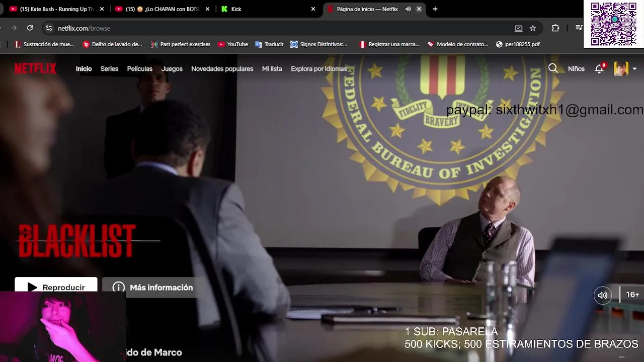This screenshot has width=644, height=362.
Task: Mute the Netflix tab audio icon
Action: click(408, 9)
